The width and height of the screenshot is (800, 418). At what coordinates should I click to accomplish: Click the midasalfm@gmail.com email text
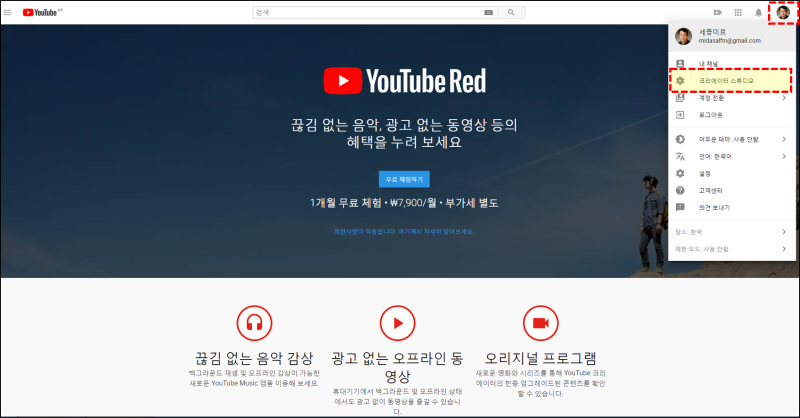click(x=730, y=41)
